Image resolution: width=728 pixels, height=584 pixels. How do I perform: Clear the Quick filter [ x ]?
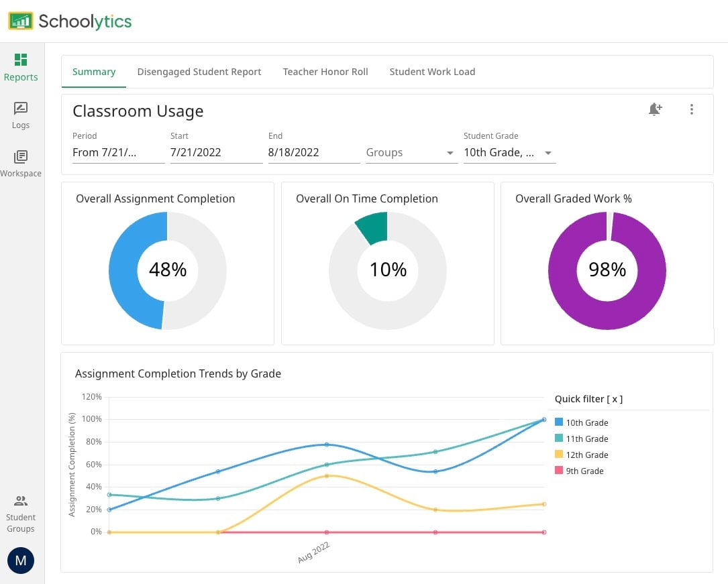click(588, 399)
